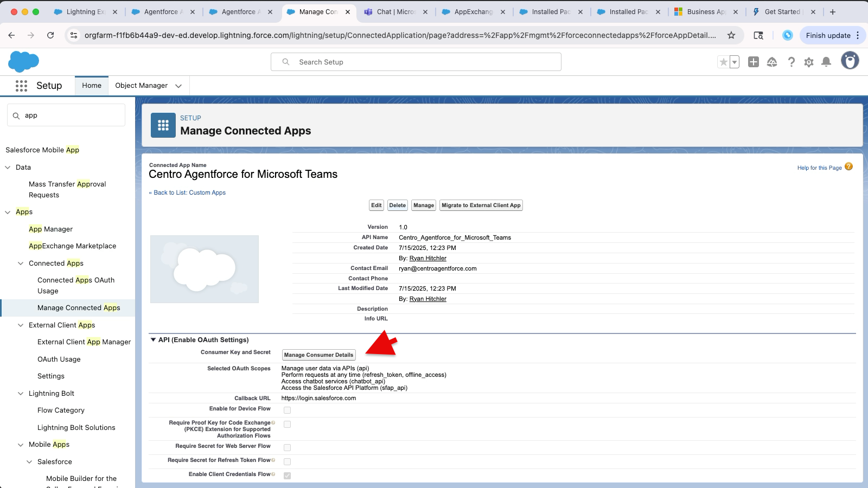This screenshot has width=868, height=488.
Task: Click the Salesforce cloud logo
Action: [24, 61]
